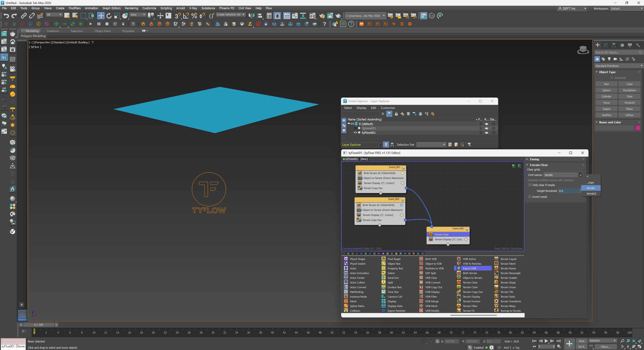Open the Phoenix FD menu
Screen dimensions: 644x350
point(227,8)
